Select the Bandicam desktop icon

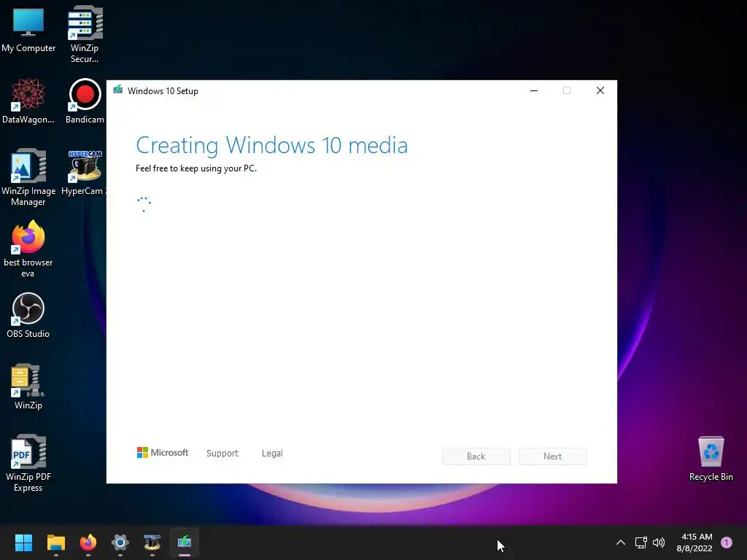point(85,101)
